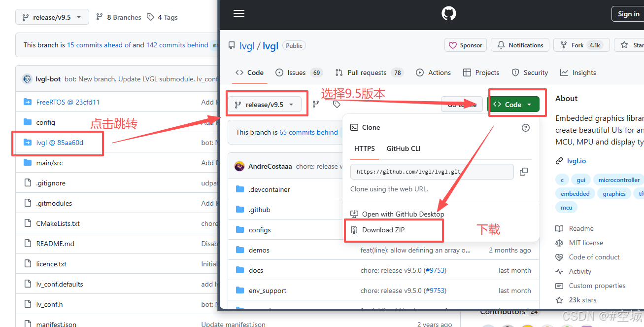The width and height of the screenshot is (644, 327).
Task: Open the 65 commits behind link
Action: click(x=308, y=132)
